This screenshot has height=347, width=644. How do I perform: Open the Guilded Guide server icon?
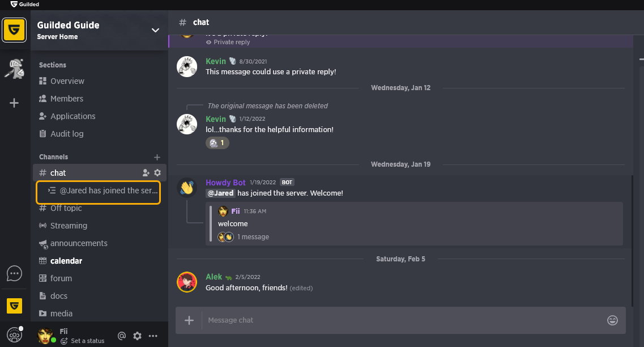[x=14, y=30]
